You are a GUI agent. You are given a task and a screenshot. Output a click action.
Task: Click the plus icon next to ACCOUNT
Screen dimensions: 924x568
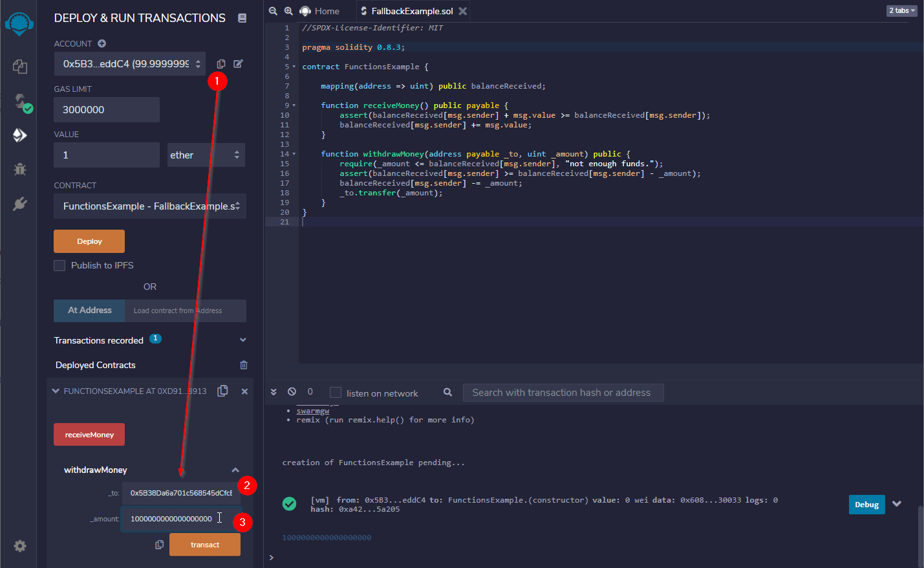tap(102, 43)
